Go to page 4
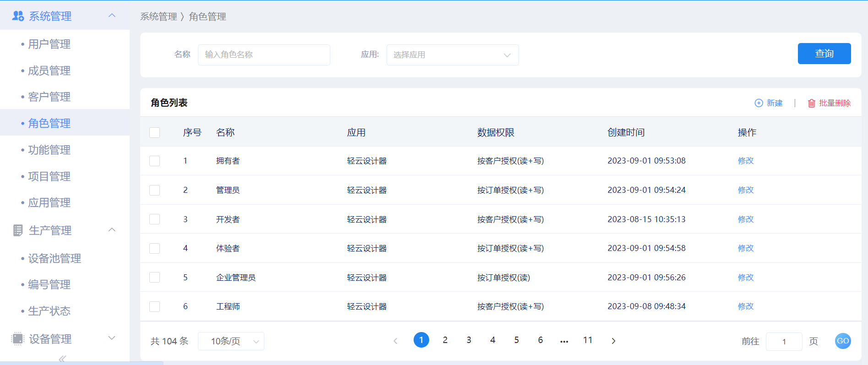This screenshot has height=365, width=868. pyautogui.click(x=493, y=340)
